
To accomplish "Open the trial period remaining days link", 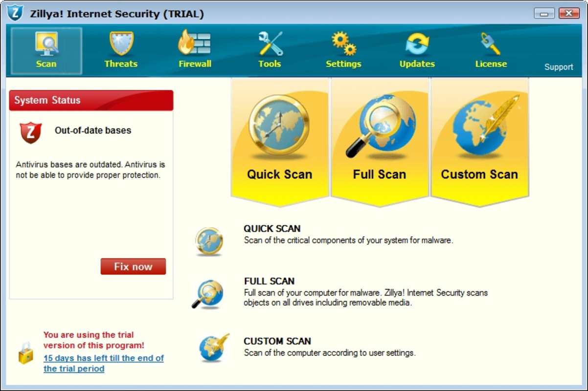I will (104, 363).
